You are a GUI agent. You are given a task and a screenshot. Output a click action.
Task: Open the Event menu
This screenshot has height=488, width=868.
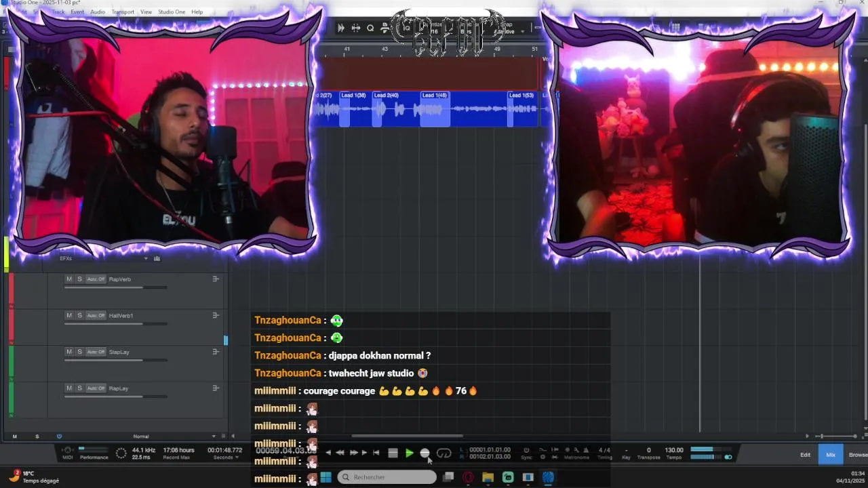pyautogui.click(x=77, y=12)
